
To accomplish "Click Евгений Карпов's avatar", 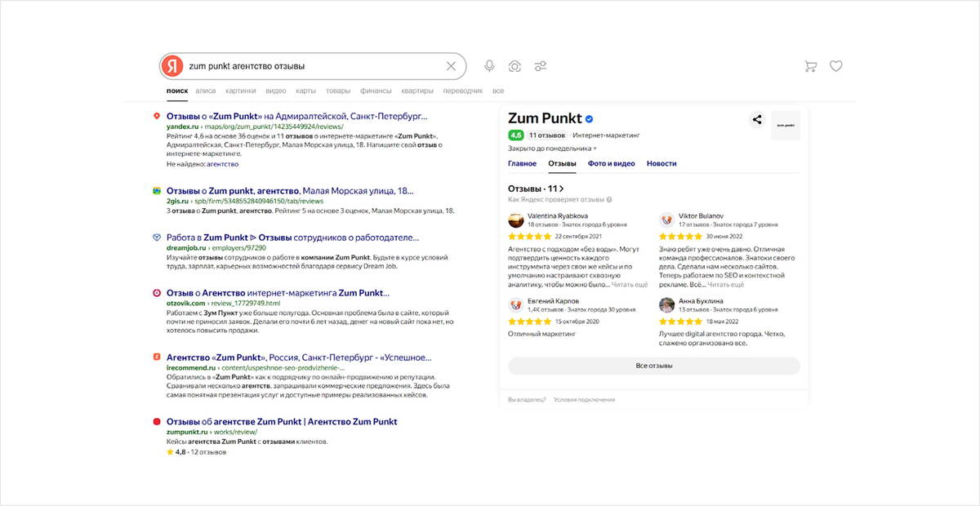I will pos(515,305).
